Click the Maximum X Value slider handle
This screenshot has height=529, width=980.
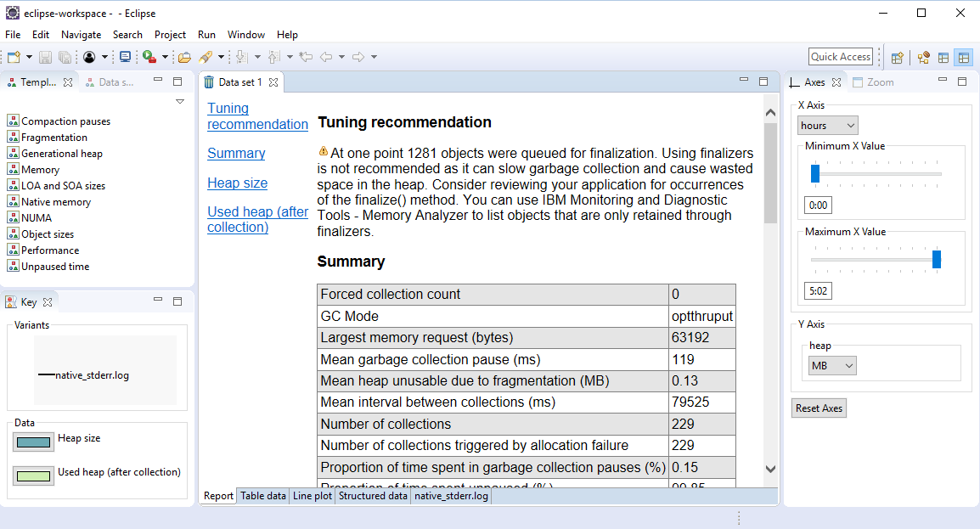point(936,259)
